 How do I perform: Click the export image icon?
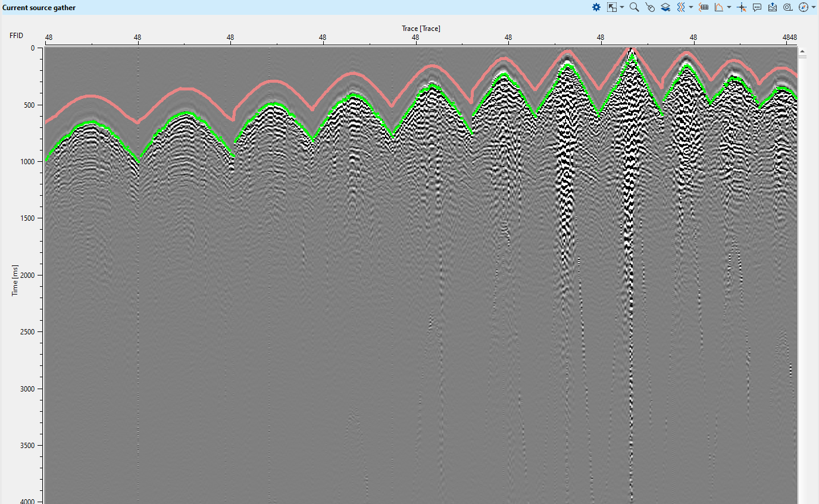pos(773,8)
